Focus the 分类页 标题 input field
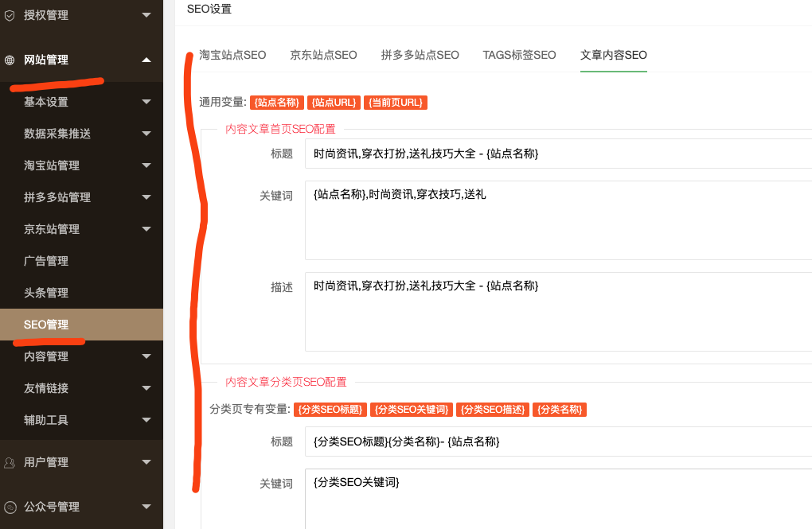The height and width of the screenshot is (529, 812). tap(558, 441)
